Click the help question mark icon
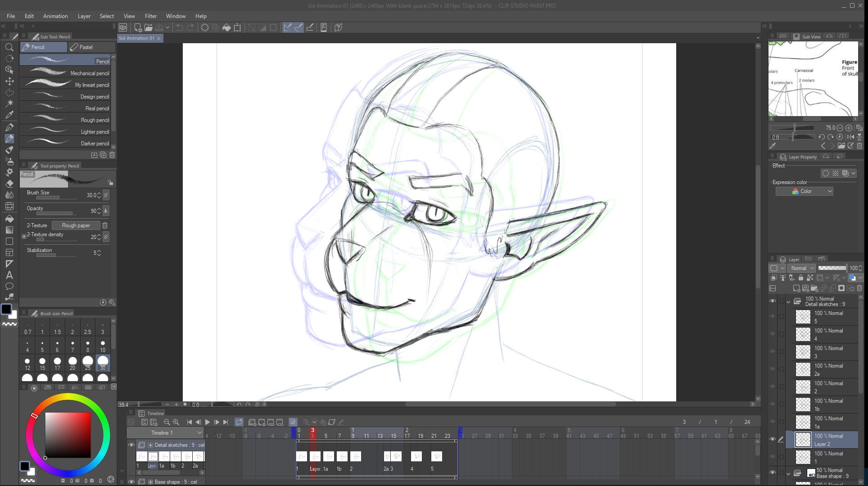Image resolution: width=868 pixels, height=486 pixels. [339, 27]
